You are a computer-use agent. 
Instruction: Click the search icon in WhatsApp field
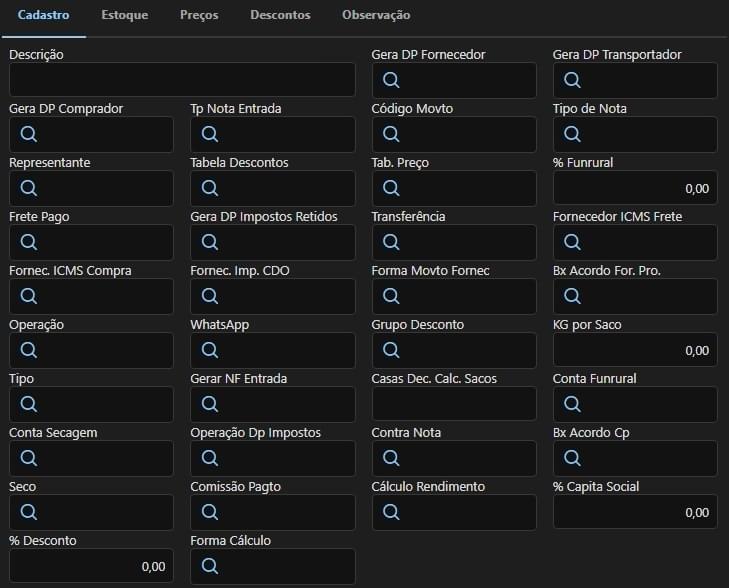210,351
